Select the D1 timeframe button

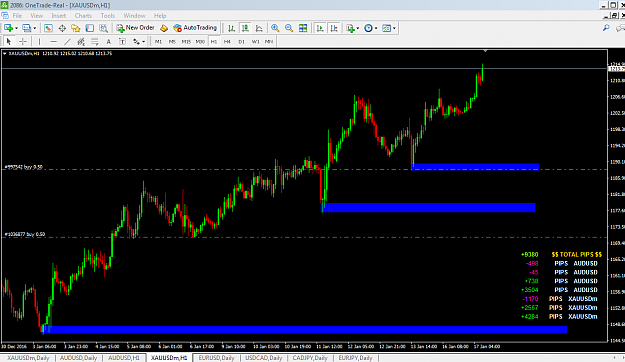pyautogui.click(x=242, y=41)
